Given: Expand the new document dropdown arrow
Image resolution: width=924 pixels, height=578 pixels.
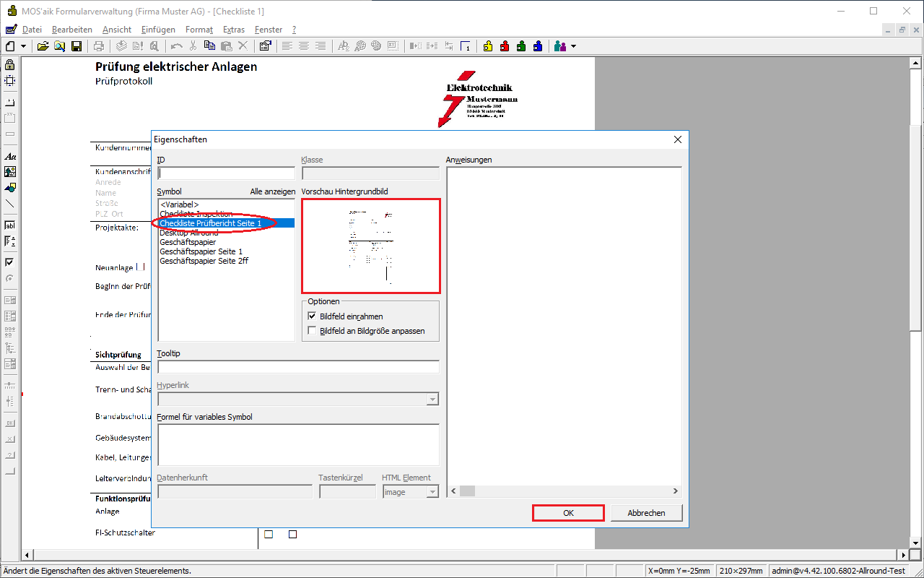Looking at the screenshot, I should 23,46.
